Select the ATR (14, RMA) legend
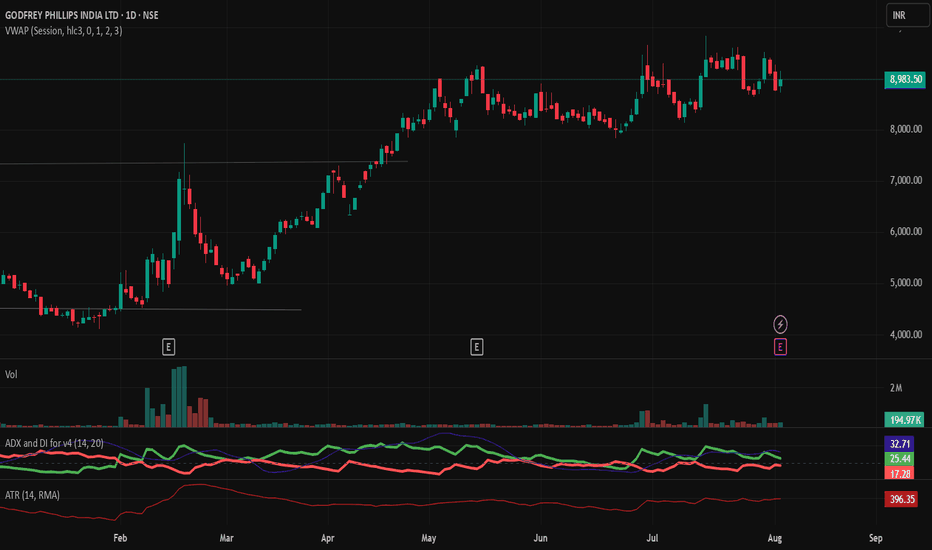932x550 pixels. [x=32, y=495]
